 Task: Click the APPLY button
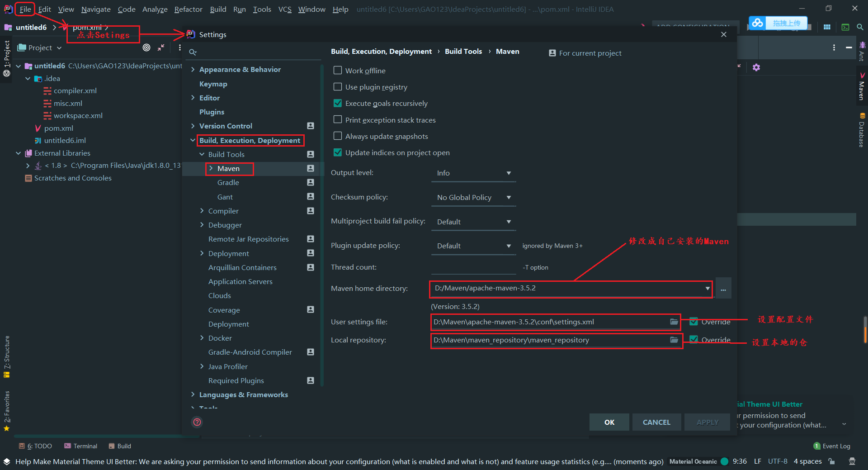pyautogui.click(x=707, y=422)
